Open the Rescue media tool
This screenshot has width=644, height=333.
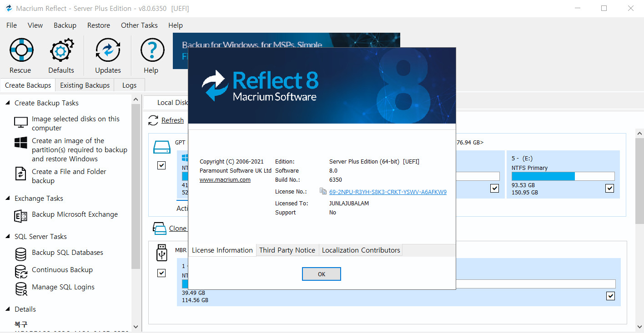click(21, 50)
